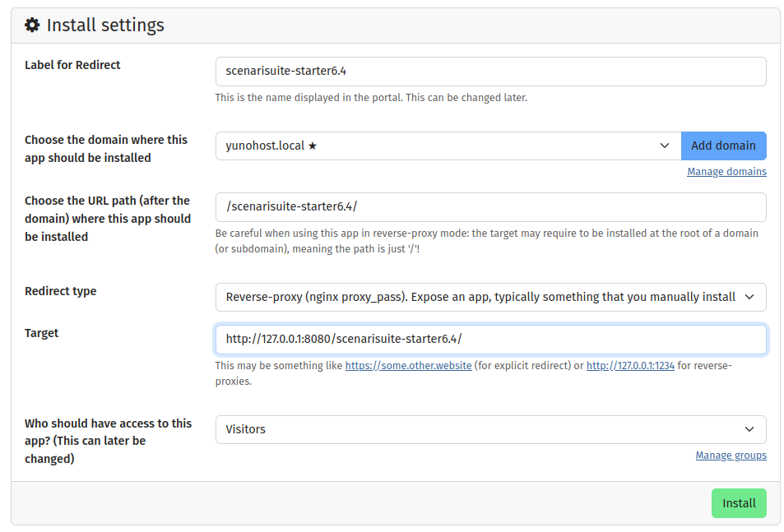Focus the Label for Redirect text field
The height and width of the screenshot is (532, 784).
pos(490,72)
